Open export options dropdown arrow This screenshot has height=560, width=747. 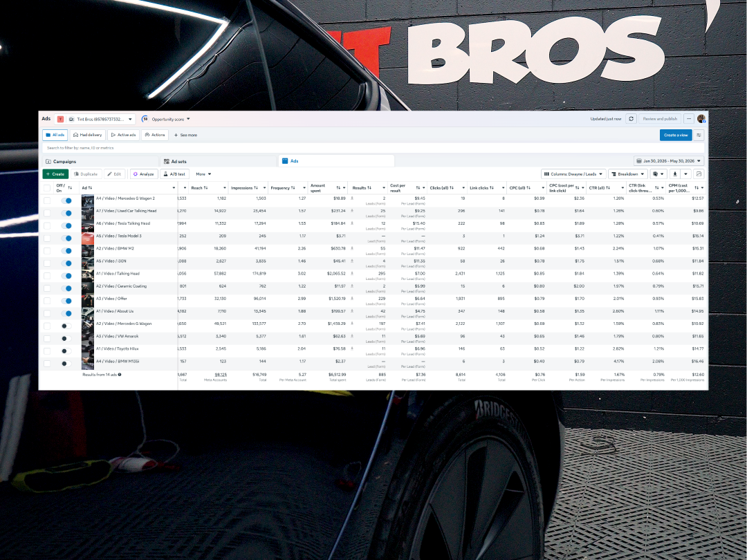pos(686,174)
